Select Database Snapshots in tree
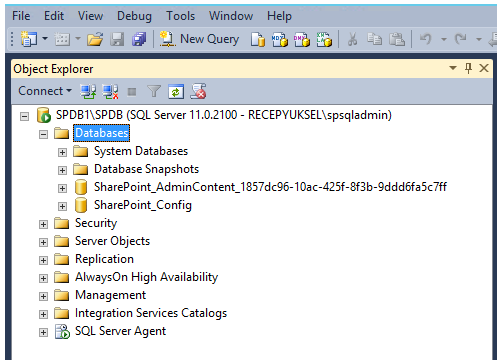This screenshot has height=360, width=504. coord(146,169)
